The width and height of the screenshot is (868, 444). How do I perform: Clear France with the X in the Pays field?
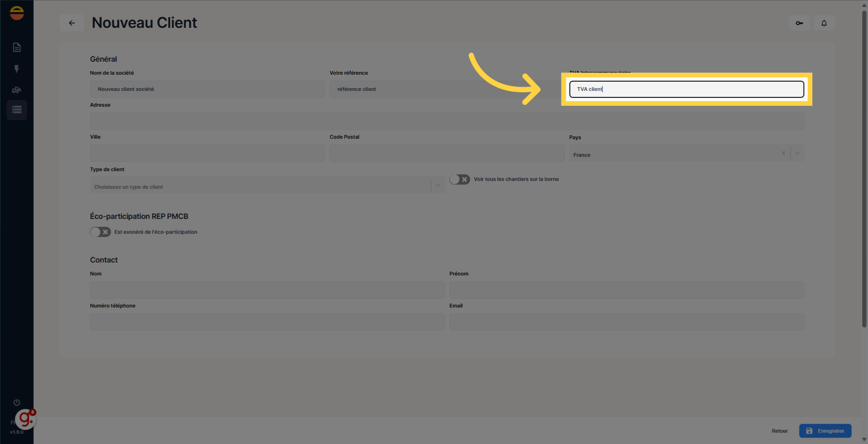(783, 153)
